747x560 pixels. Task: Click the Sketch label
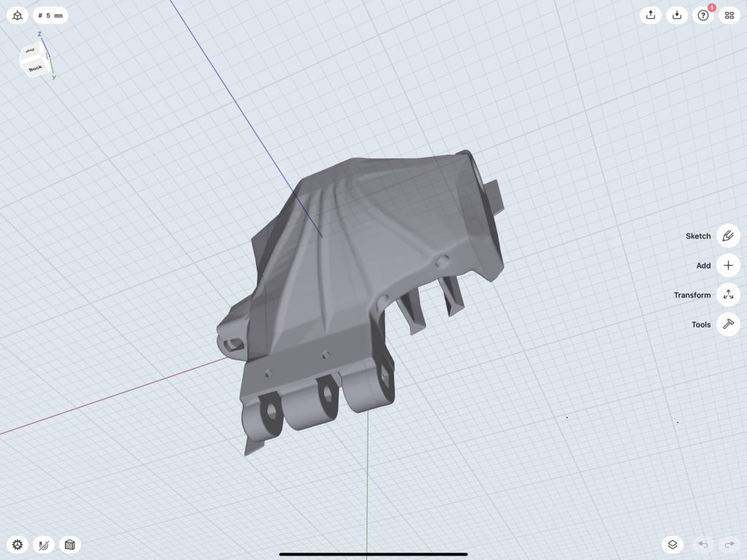(x=698, y=236)
